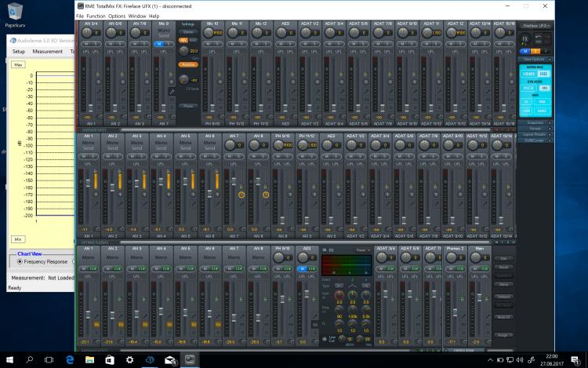Toggle Mute on the output AES channel
The image size is (588, 368).
302,268
